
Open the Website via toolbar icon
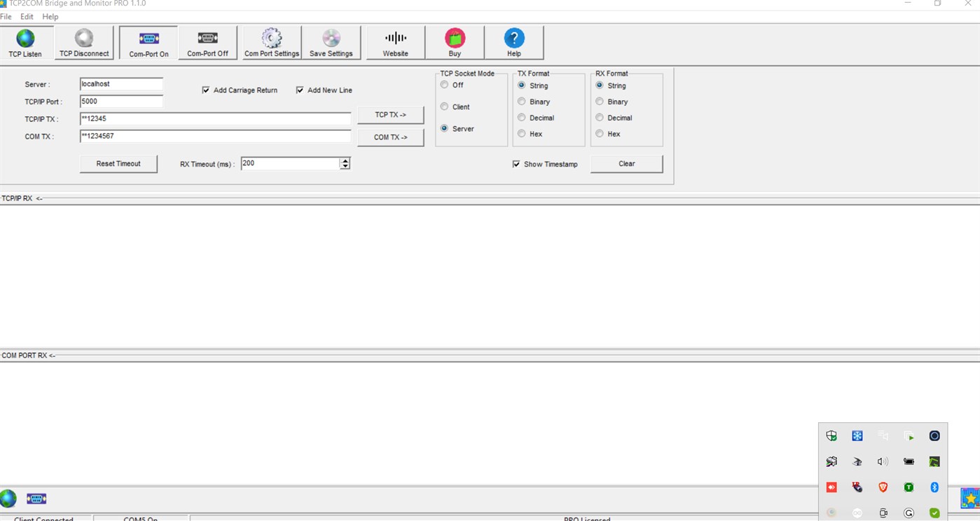click(394, 40)
